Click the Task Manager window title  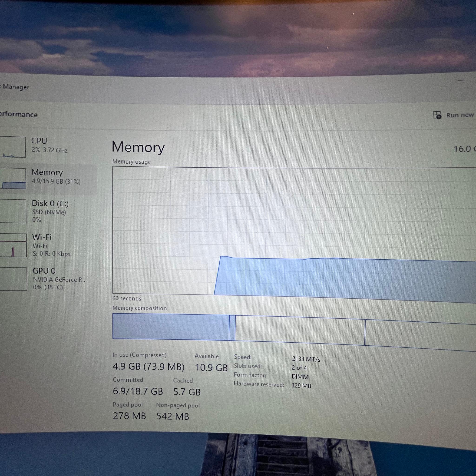(15, 87)
